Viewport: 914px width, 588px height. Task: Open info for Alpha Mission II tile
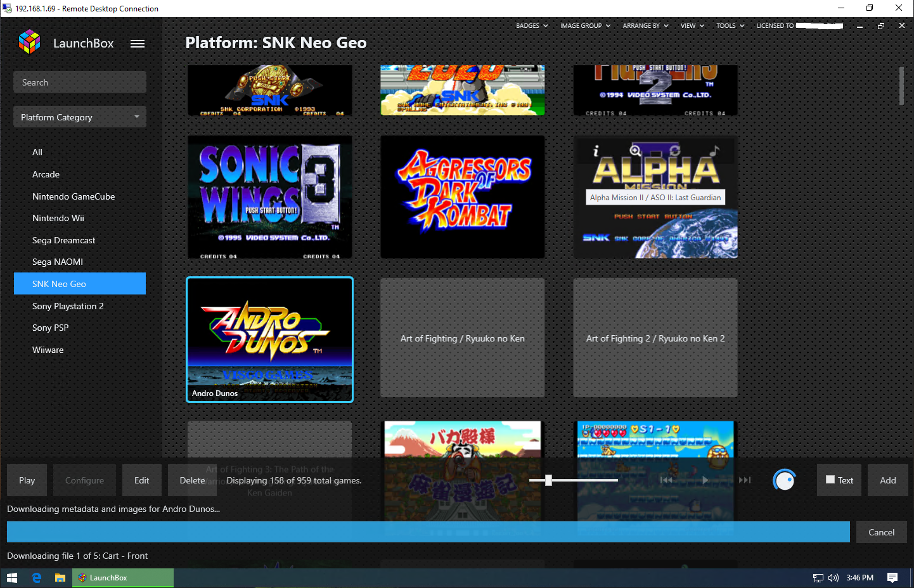[596, 151]
